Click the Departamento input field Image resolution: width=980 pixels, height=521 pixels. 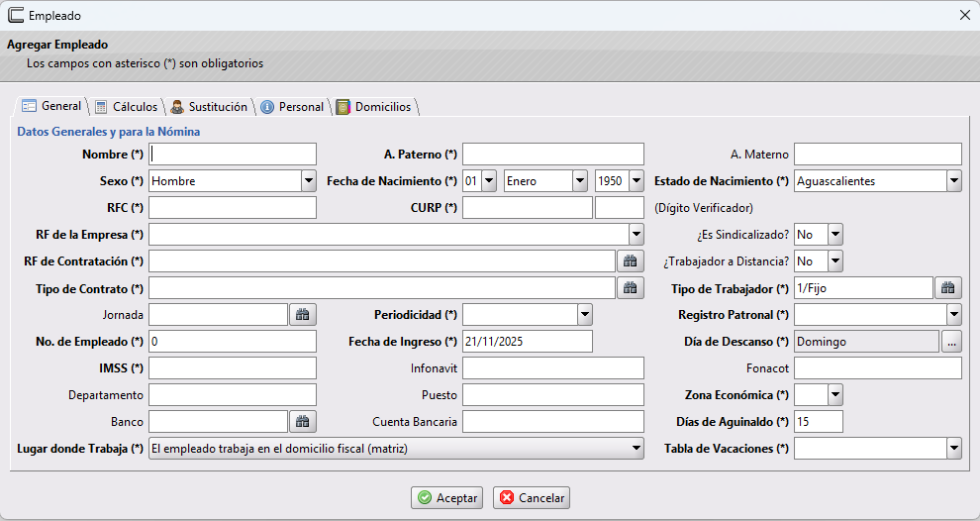pos(233,394)
